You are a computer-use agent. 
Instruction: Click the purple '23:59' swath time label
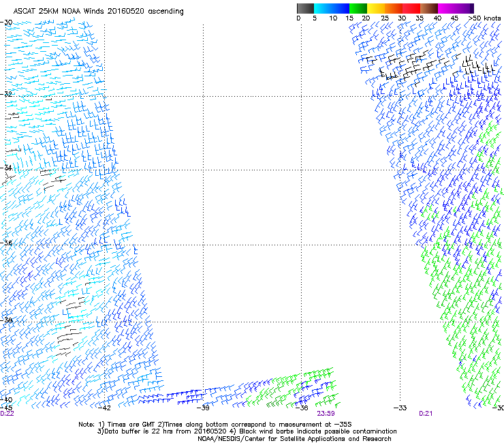[x=326, y=414]
